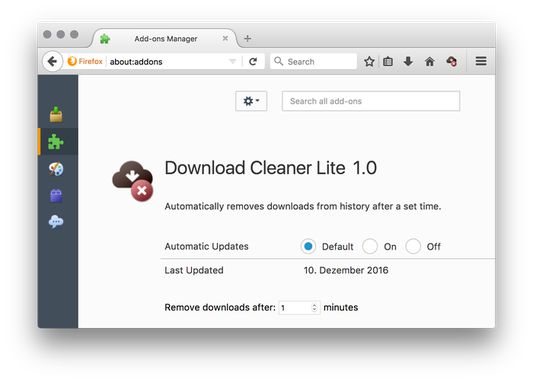
Task: Click the search magnifier icon
Action: pos(278,61)
